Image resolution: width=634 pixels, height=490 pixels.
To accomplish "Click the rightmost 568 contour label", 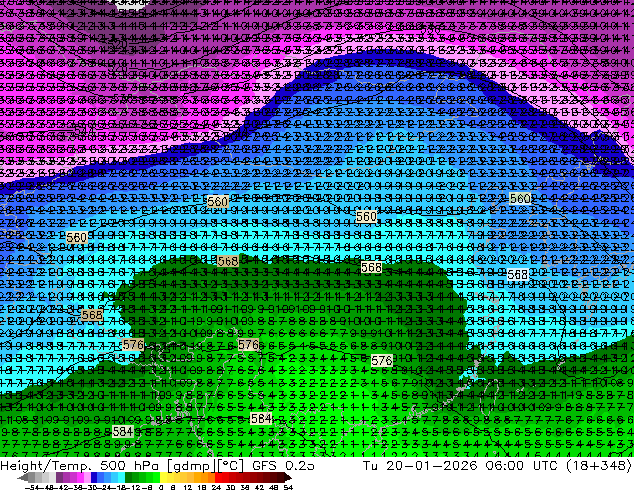I will (517, 275).
